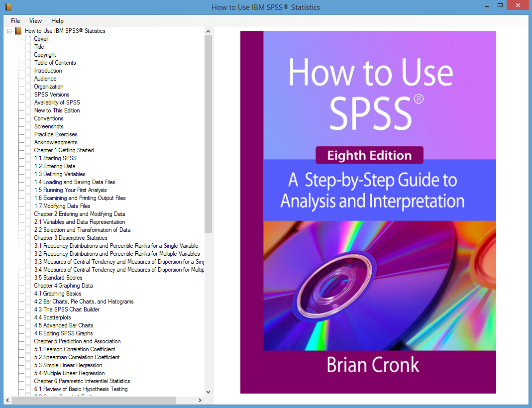Viewport: 532px width, 408px height.
Task: Go to 3.1 Frequency Distributions for a Single Variable
Action: (116, 246)
